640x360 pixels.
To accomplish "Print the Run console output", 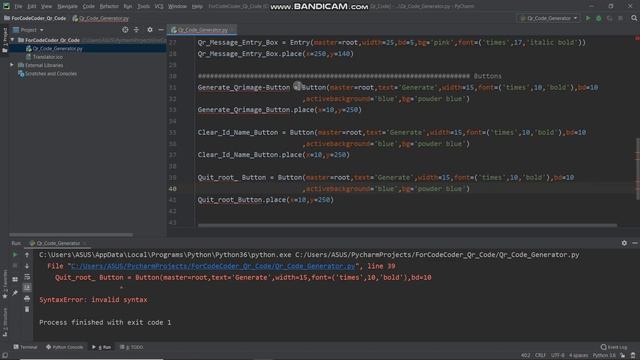I will 27,299.
